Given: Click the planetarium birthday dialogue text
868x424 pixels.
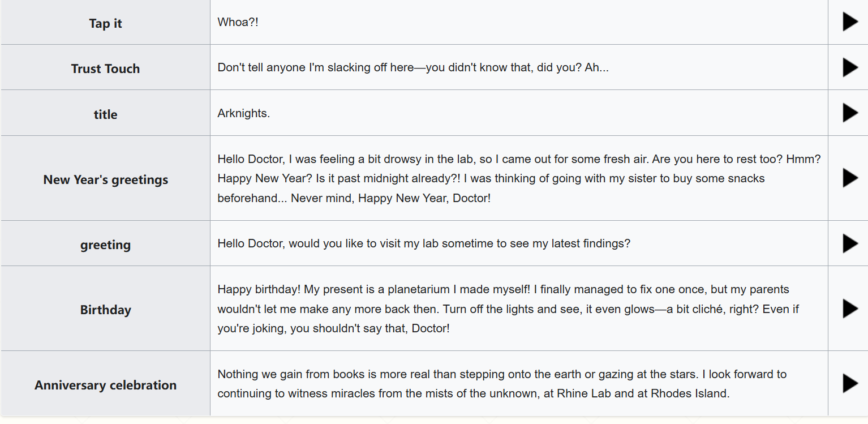Looking at the screenshot, I should pyautogui.click(x=508, y=309).
